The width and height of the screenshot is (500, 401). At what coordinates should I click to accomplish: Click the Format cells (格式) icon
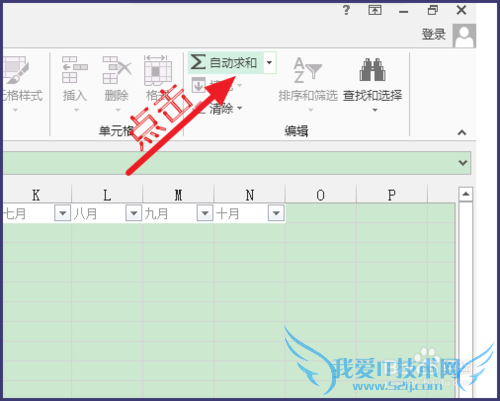pyautogui.click(x=158, y=69)
